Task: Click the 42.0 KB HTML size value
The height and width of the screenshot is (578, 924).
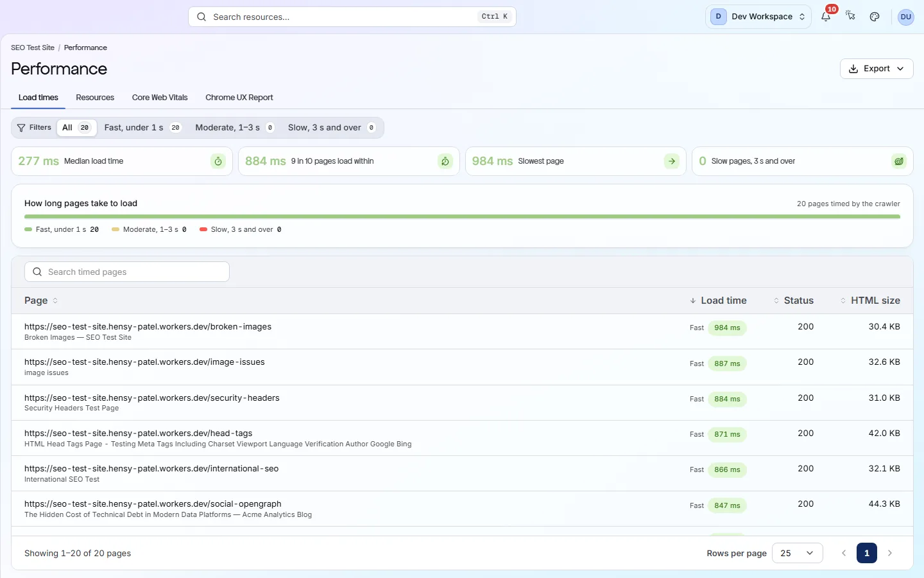Action: click(884, 433)
